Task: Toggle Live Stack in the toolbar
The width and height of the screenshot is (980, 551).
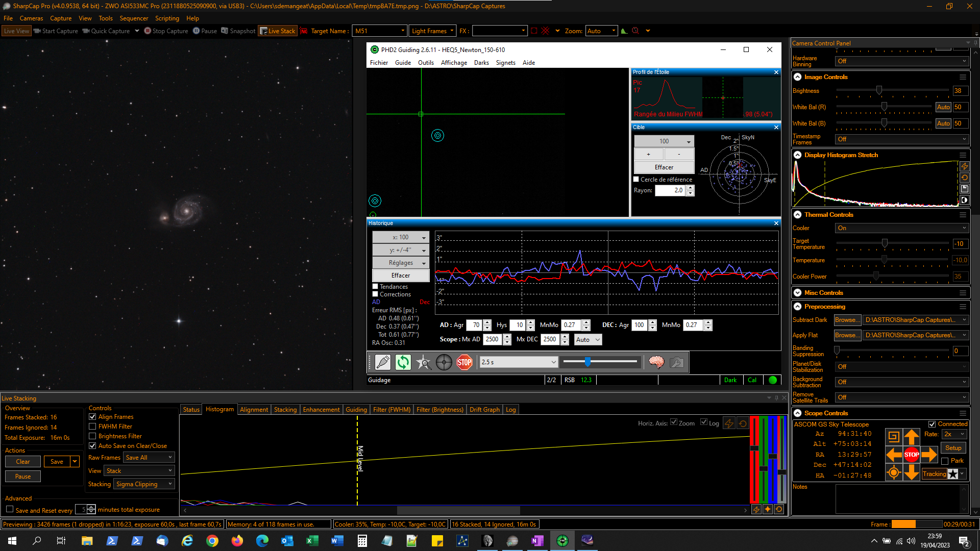Action: (x=278, y=31)
